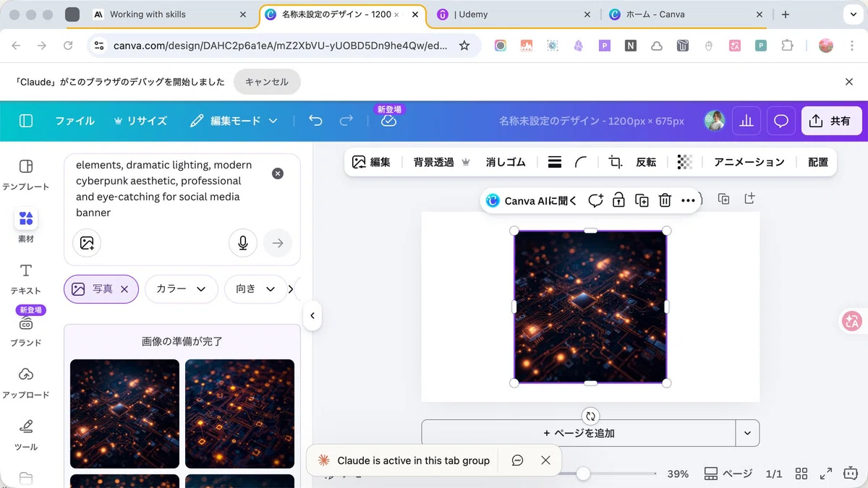Click the add image icon in prompt box
Image resolution: width=868 pixels, height=488 pixels.
coord(87,243)
